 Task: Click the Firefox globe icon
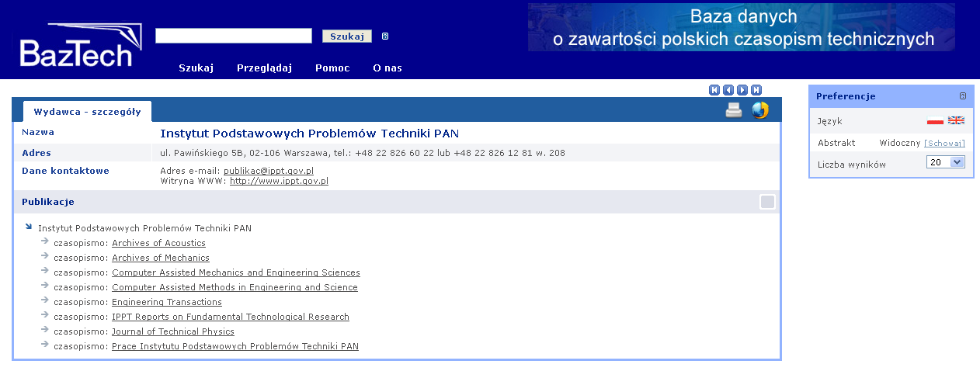click(x=760, y=110)
